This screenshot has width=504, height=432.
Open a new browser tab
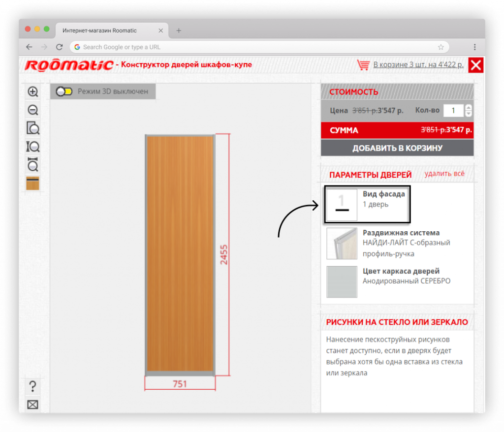(179, 31)
